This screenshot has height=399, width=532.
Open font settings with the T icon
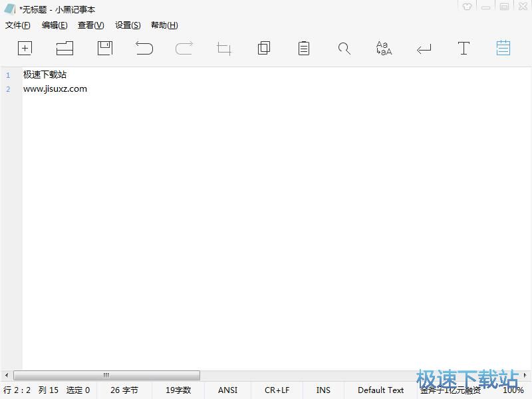click(464, 48)
